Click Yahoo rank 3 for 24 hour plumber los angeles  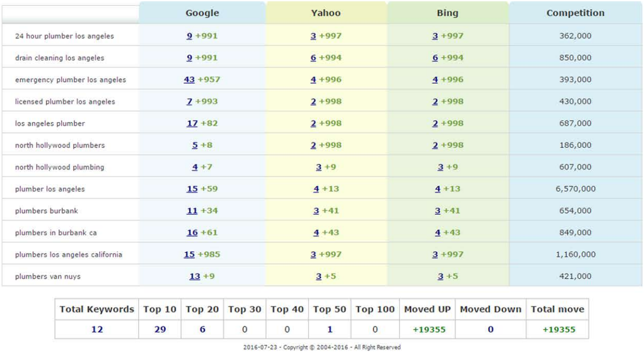pyautogui.click(x=314, y=36)
